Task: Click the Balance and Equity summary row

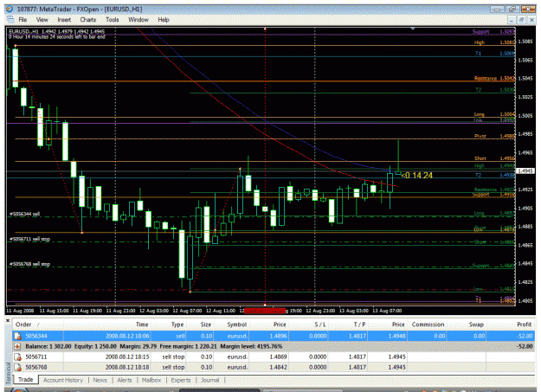Action: [x=274, y=346]
